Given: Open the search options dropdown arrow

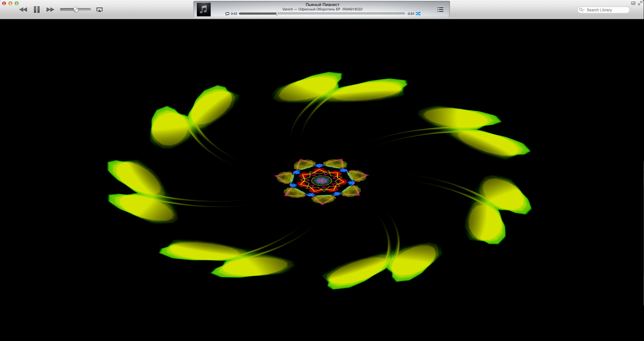Looking at the screenshot, I should [583, 10].
